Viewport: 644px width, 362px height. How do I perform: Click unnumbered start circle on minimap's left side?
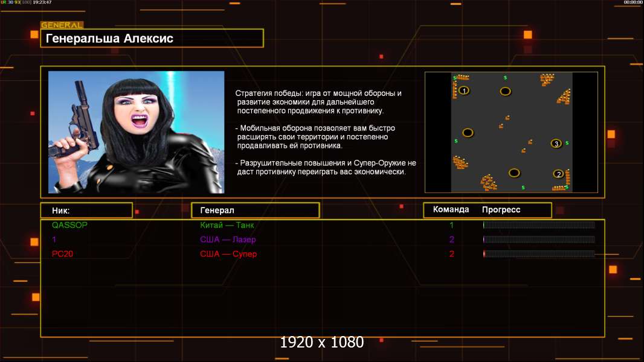click(x=468, y=132)
